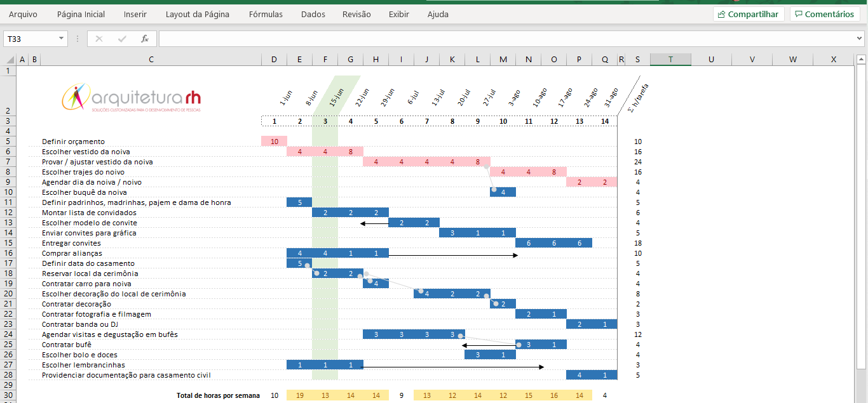Viewport: 868px width, 403px height.
Task: Click week number 14 cell
Action: click(604, 121)
